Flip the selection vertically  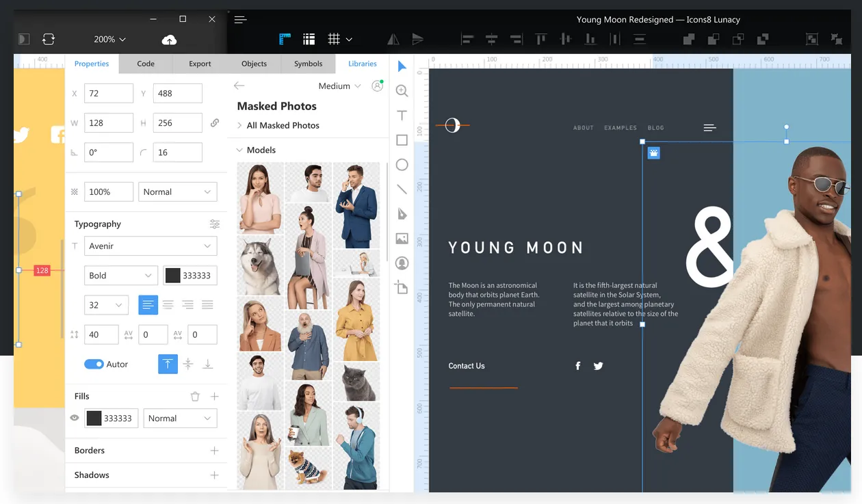click(417, 40)
